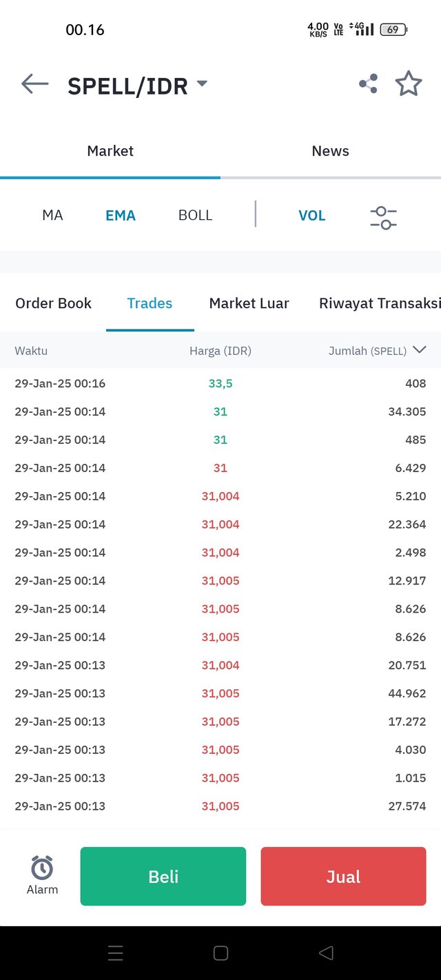Tap Android back triangle icon

[x=326, y=953]
